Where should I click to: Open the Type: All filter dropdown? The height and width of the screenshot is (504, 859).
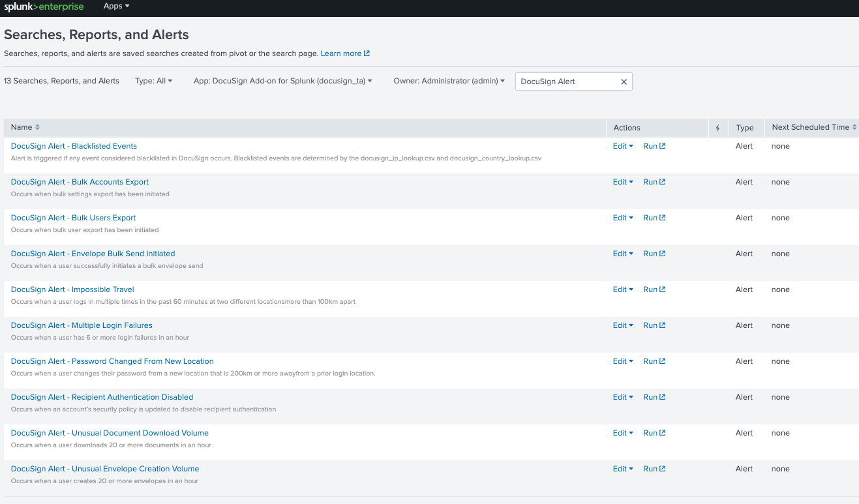(154, 81)
